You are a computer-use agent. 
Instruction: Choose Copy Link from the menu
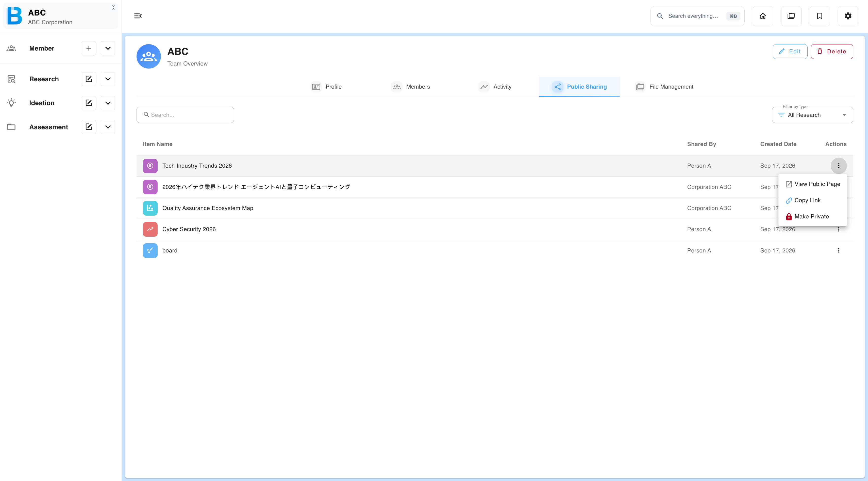pos(812,200)
